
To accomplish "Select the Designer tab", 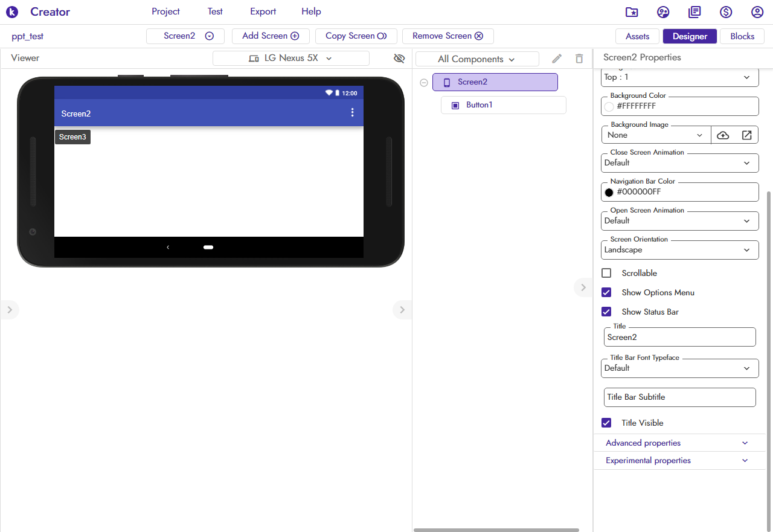I will (690, 36).
